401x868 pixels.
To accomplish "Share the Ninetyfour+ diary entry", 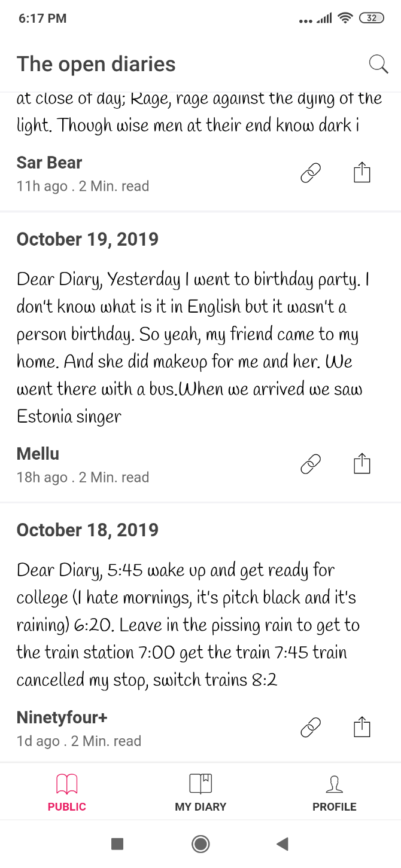I will pos(361,728).
